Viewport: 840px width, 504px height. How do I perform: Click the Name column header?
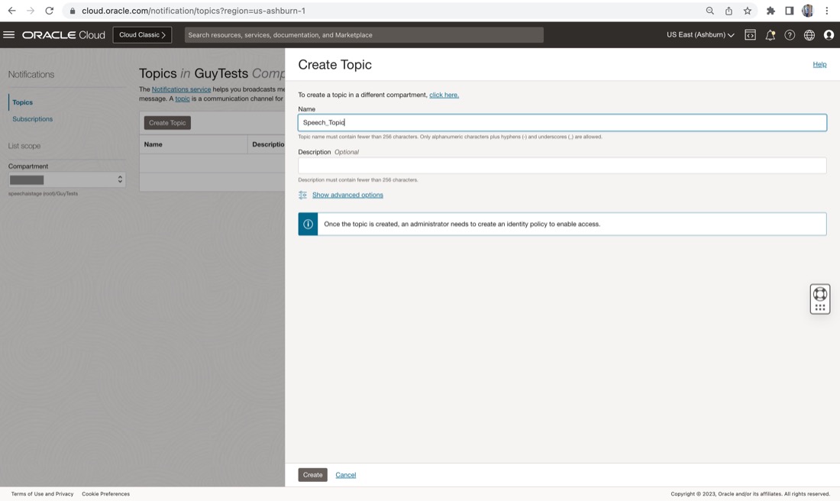[153, 144]
